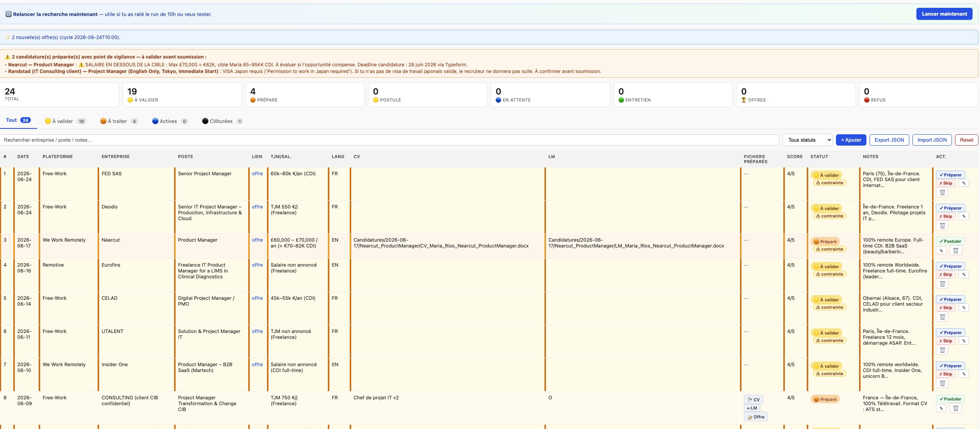Click the + Ajouter button
This screenshot has height=429, width=980.
pyautogui.click(x=851, y=140)
